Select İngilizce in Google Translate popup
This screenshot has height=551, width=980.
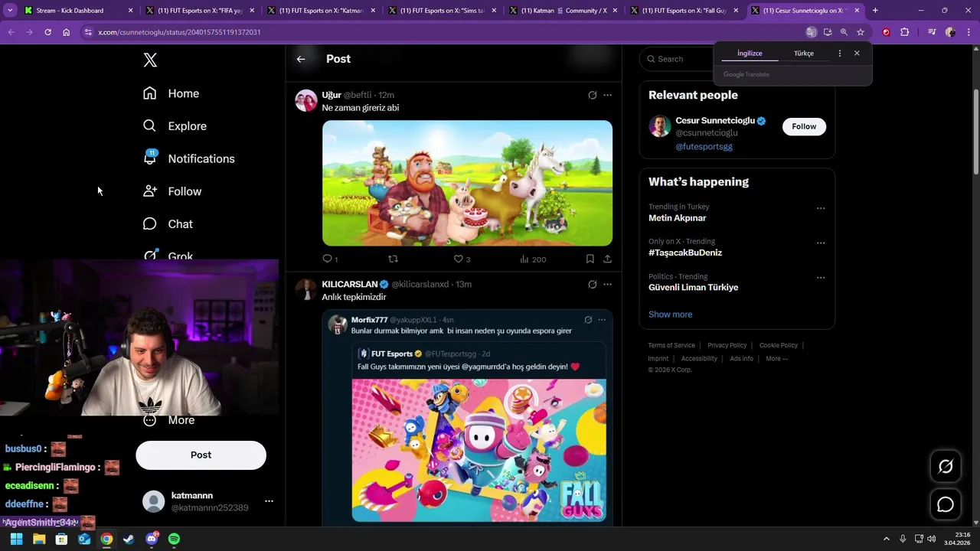coord(750,54)
